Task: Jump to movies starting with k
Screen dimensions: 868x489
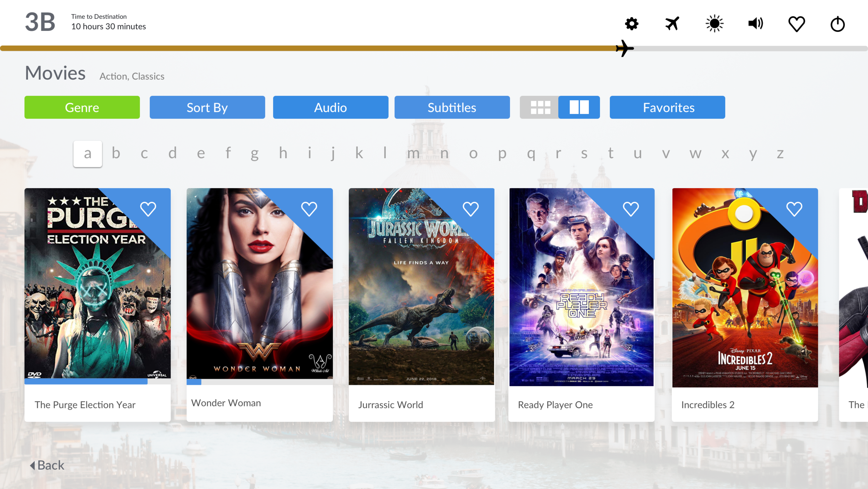Action: (359, 153)
